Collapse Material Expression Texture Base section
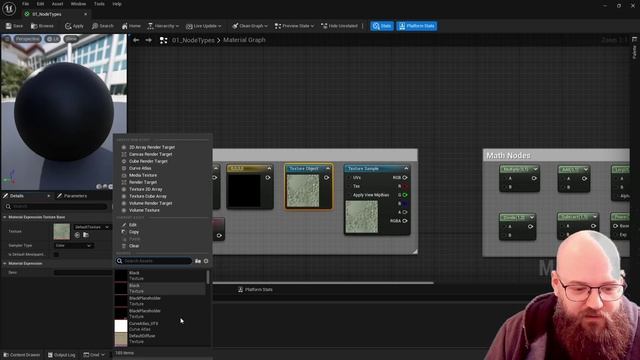 point(5,217)
